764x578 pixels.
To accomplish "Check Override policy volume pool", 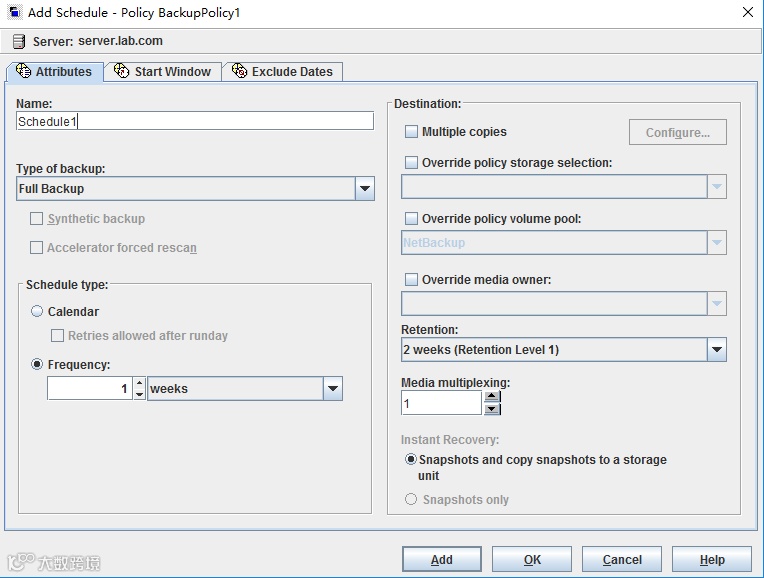I will coord(411,219).
